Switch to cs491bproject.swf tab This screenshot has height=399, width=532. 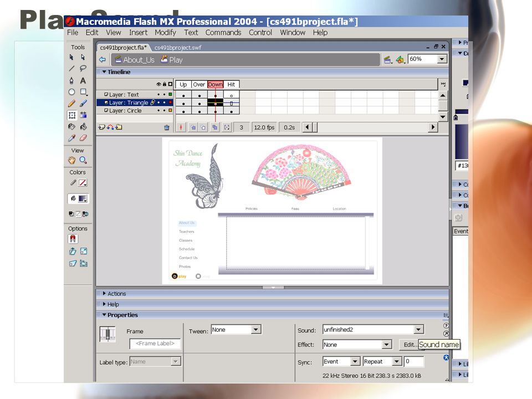pos(178,48)
